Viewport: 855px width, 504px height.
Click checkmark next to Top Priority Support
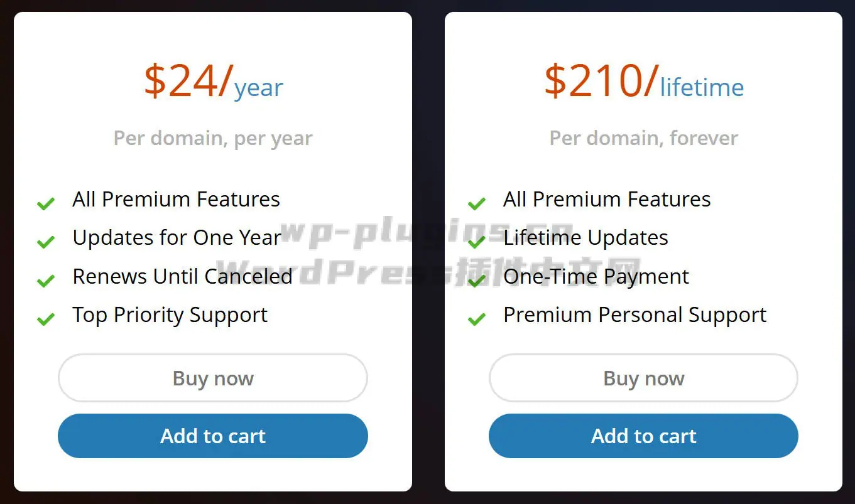pos(46,319)
